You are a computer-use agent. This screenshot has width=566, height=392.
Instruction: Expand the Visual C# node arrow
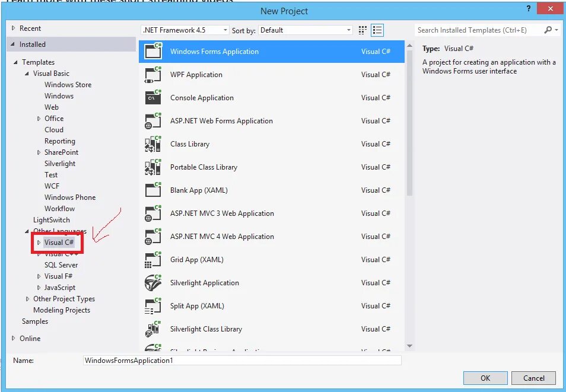(x=39, y=243)
